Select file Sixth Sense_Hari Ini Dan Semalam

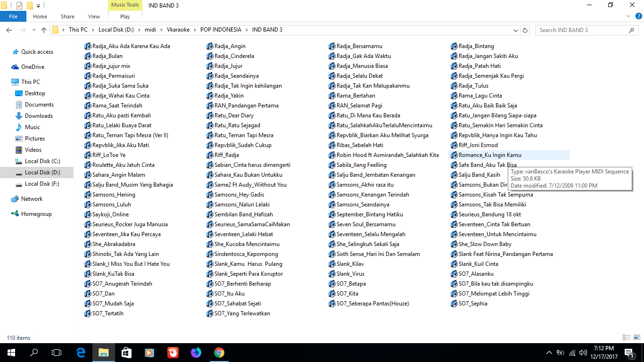(x=374, y=254)
